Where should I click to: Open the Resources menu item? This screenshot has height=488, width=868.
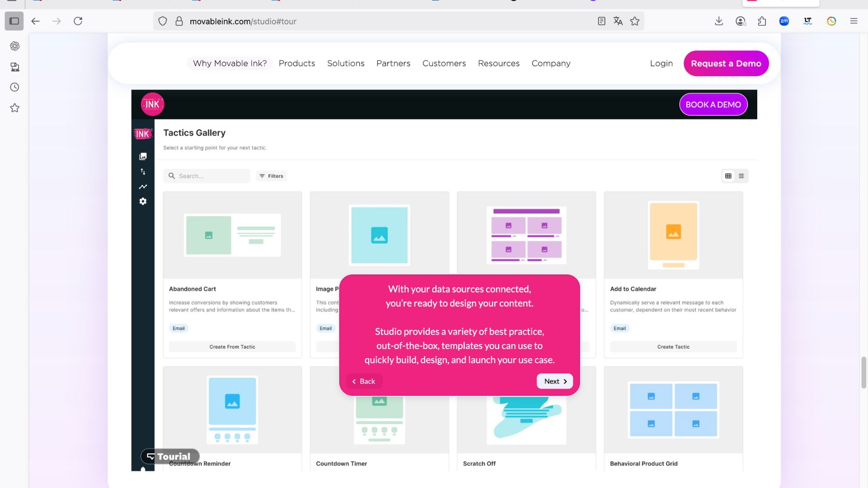pyautogui.click(x=499, y=64)
